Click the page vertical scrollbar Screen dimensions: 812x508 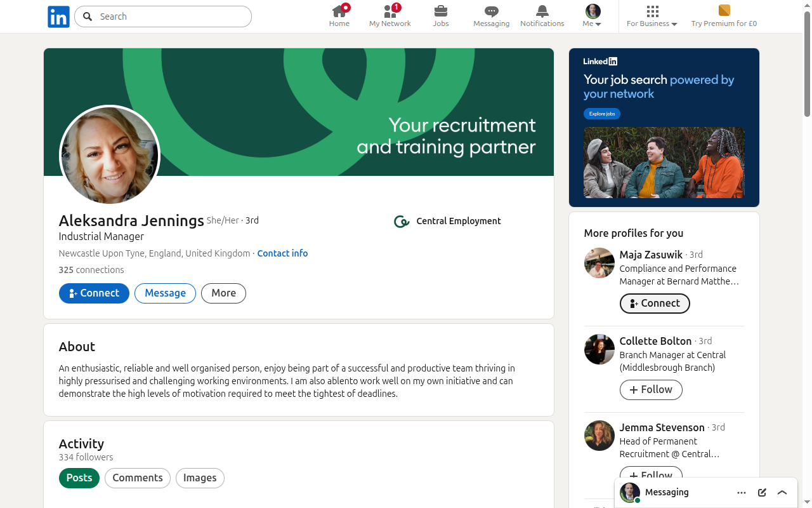(x=808, y=63)
